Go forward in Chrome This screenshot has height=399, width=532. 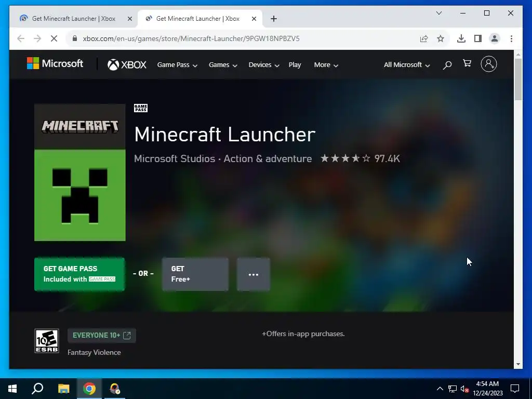pos(37,38)
